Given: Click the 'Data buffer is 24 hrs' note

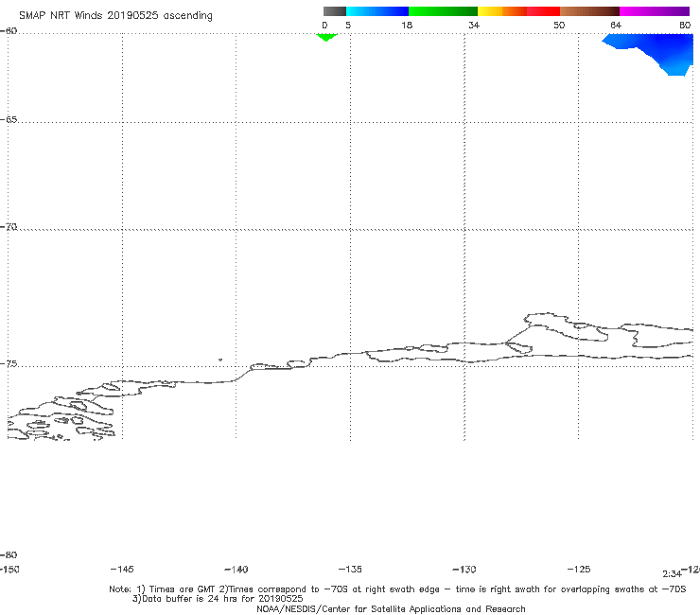Looking at the screenshot, I should (x=218, y=599).
